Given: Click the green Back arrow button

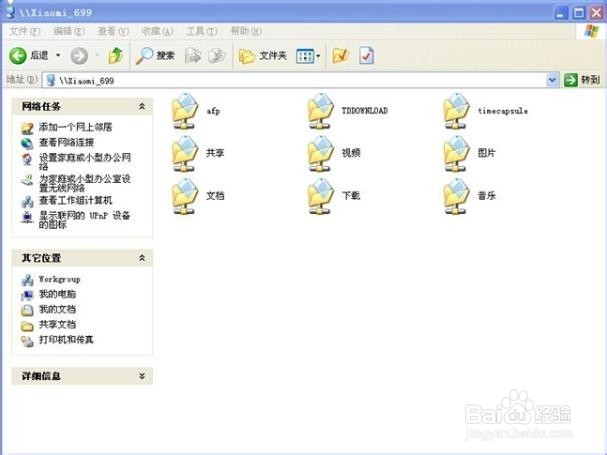Looking at the screenshot, I should tap(18, 56).
